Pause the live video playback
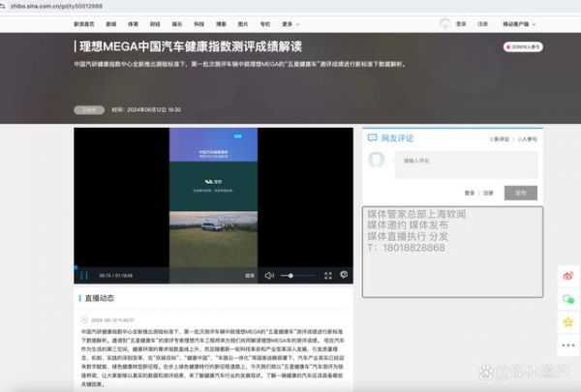The width and height of the screenshot is (581, 392). (84, 275)
